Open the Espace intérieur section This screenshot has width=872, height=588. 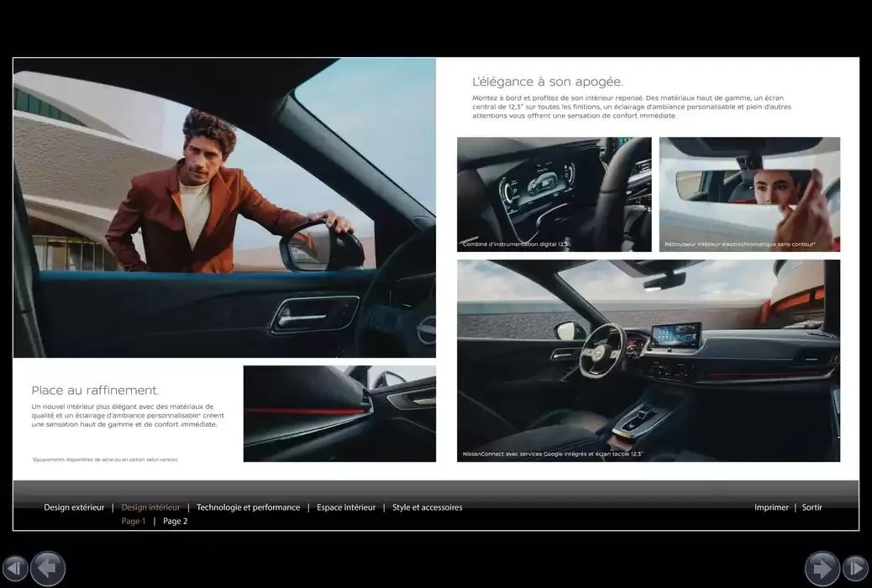[x=345, y=507]
